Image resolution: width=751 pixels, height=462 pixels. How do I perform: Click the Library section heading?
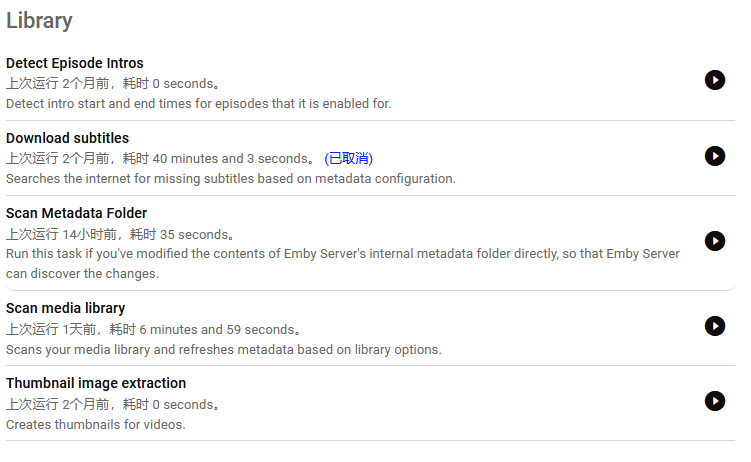[39, 20]
